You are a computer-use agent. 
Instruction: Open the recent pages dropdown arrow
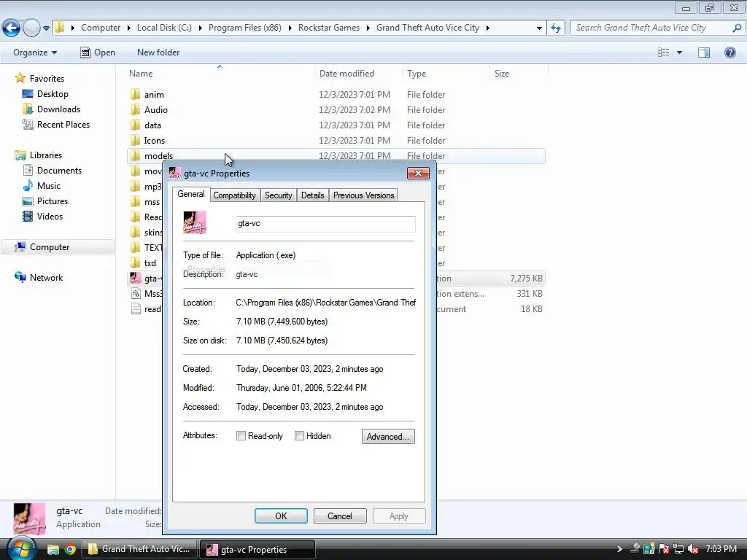pyautogui.click(x=46, y=28)
